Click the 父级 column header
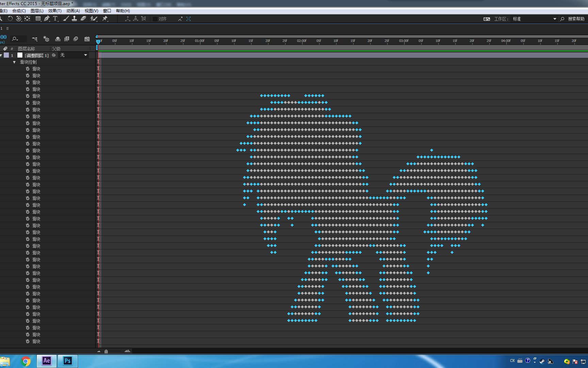Screen dimensions: 588x368 [x=56, y=49]
